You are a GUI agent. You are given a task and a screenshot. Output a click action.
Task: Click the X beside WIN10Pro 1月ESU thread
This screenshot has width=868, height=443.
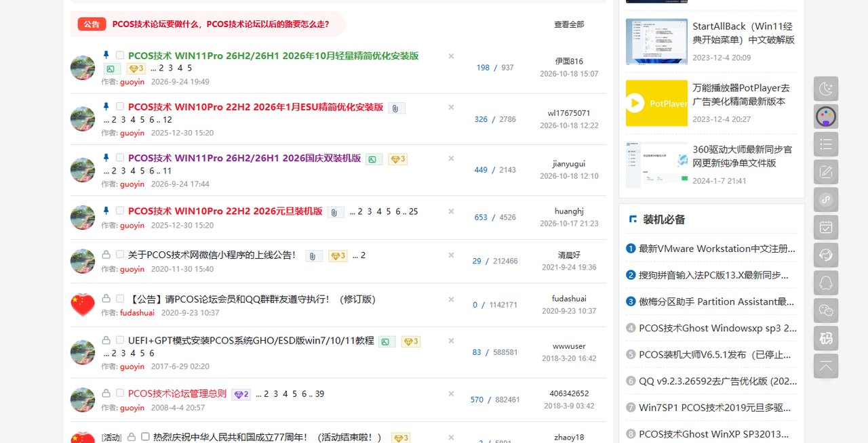click(451, 107)
